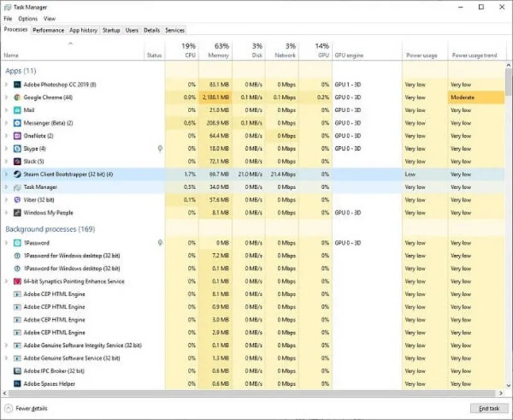Click the End task button
Viewport: 513px width, 420px height.
pos(489,408)
